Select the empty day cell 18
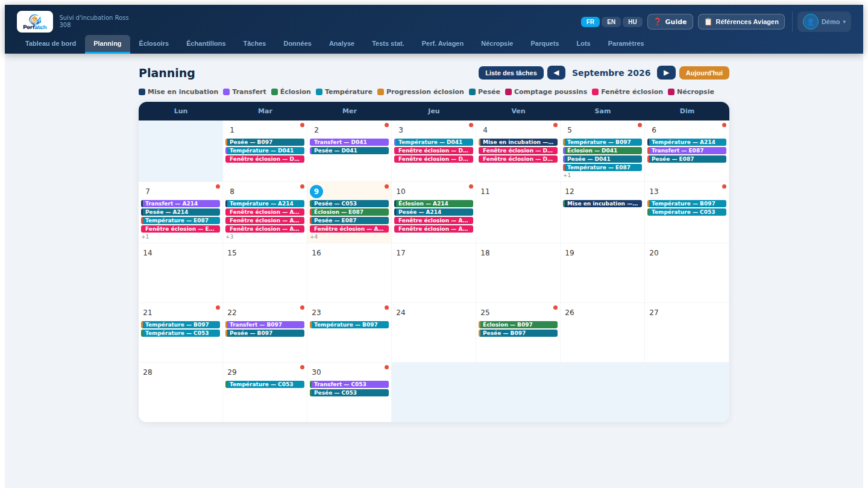The width and height of the screenshot is (868, 488). [518, 273]
